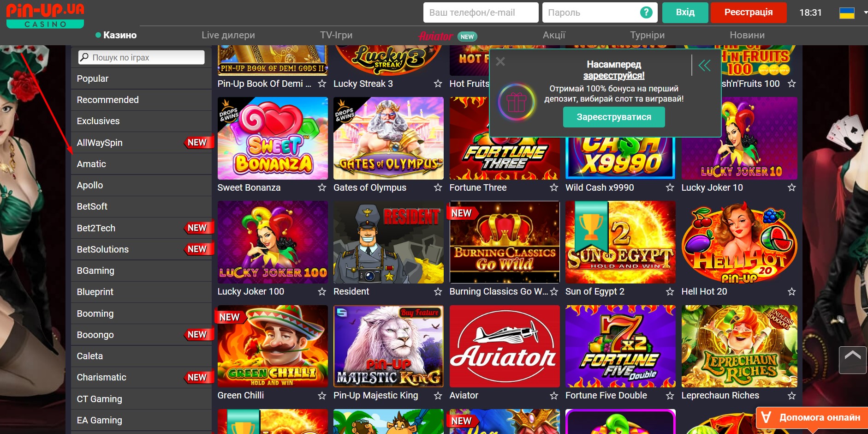Favorite Sweet Bonanza with its star

[x=322, y=187]
